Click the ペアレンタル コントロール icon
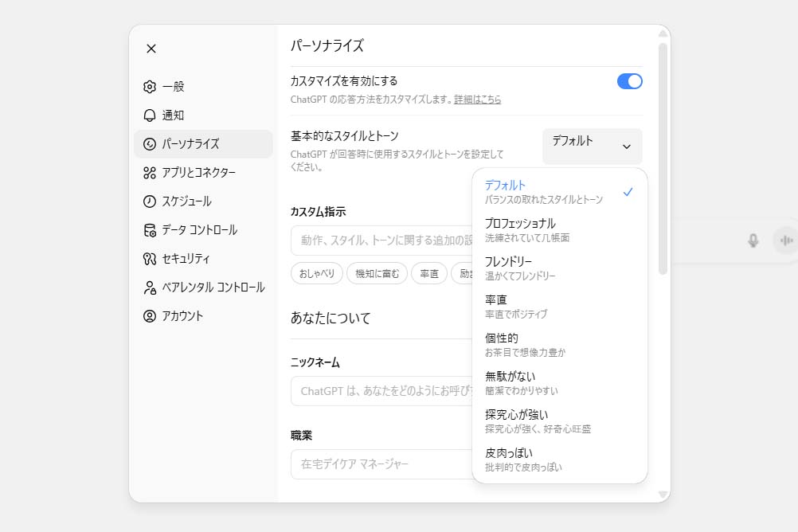 click(x=150, y=288)
